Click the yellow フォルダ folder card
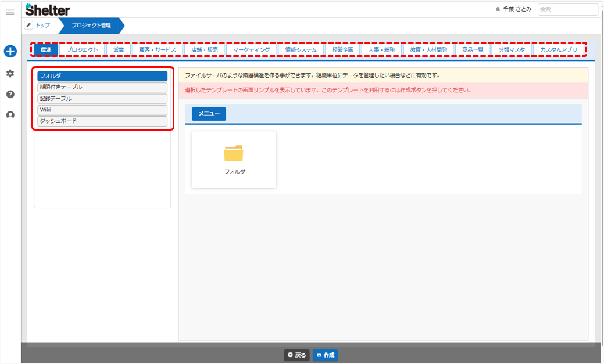Image resolution: width=604 pixels, height=364 pixels. coord(234,160)
